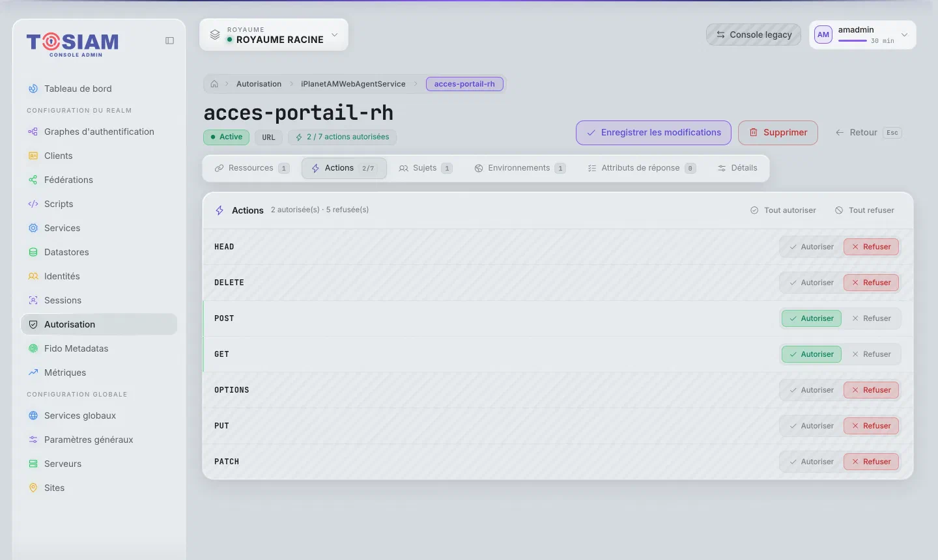
Task: Click Tout autoriser to allow all actions
Action: tap(783, 210)
